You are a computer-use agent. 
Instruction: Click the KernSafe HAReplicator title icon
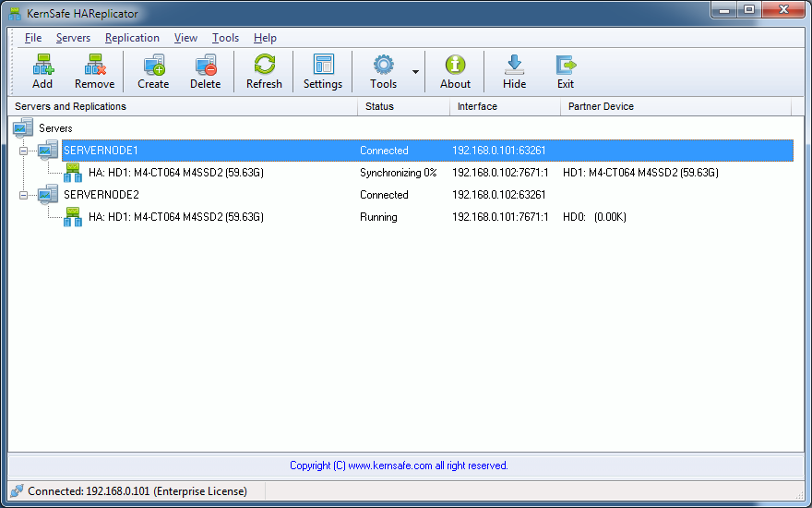click(x=15, y=14)
